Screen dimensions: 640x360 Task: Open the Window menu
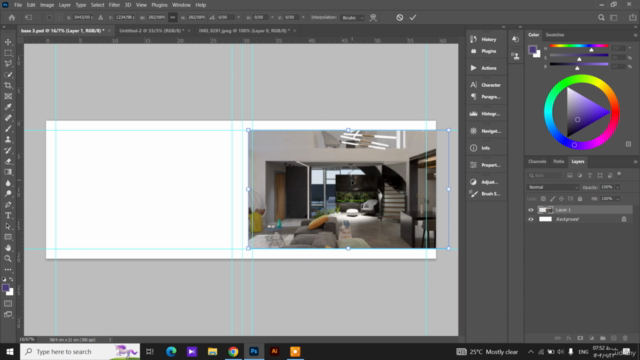(181, 5)
